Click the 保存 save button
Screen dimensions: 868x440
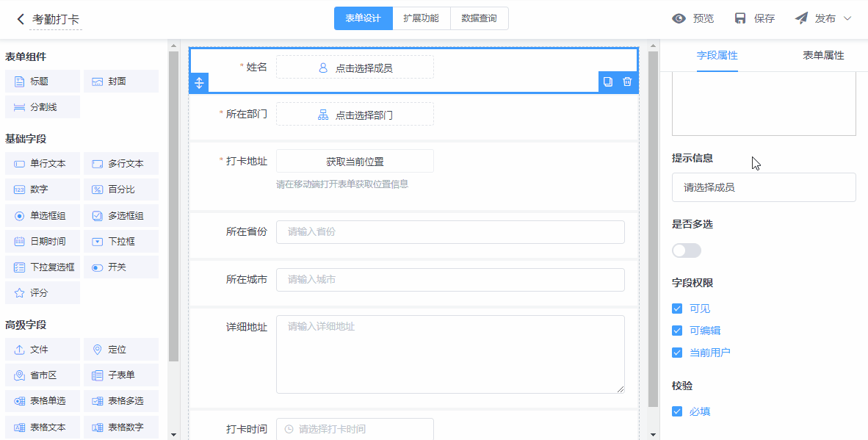click(755, 18)
